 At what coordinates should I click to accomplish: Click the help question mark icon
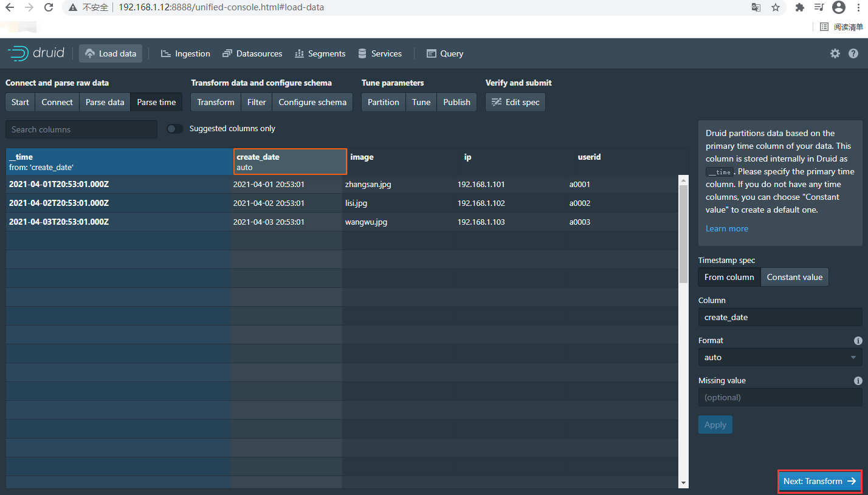853,53
